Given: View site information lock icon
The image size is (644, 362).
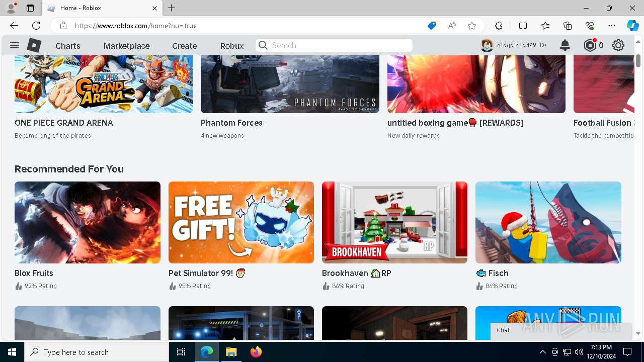Looking at the screenshot, I should 63,26.
